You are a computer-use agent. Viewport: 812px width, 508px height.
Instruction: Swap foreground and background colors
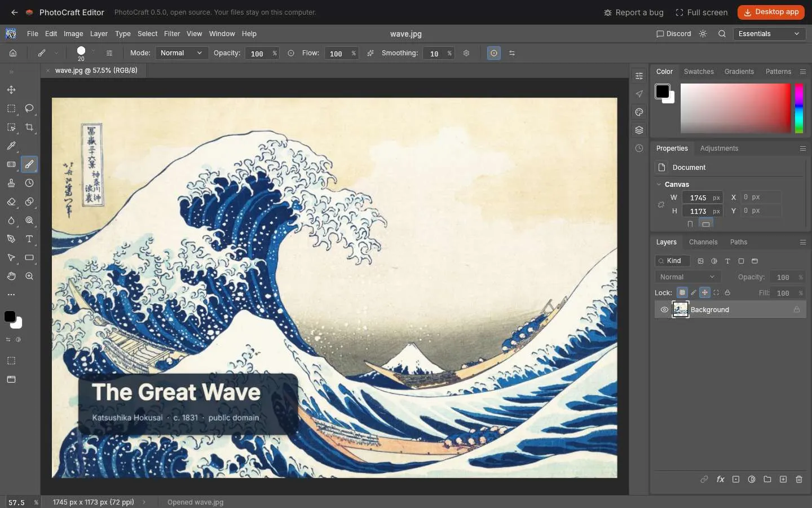(x=8, y=340)
